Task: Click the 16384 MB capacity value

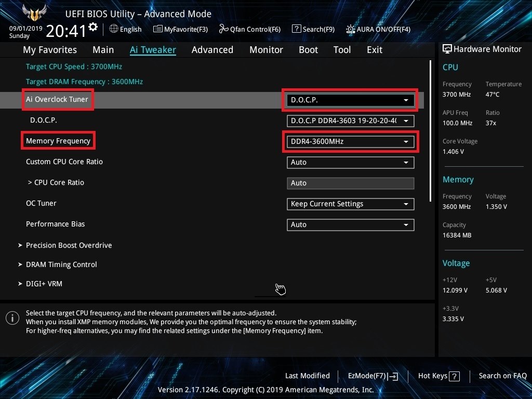Action: pyautogui.click(x=457, y=235)
